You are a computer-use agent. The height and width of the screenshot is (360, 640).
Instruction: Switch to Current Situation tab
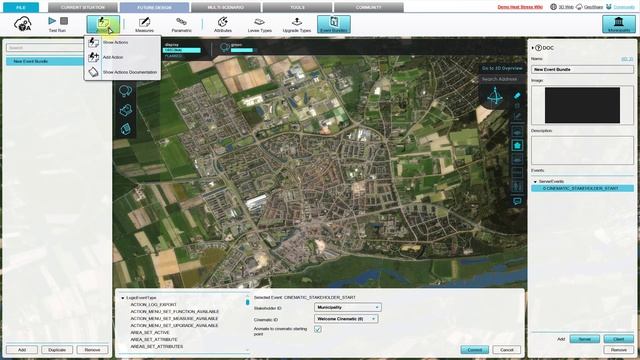(x=83, y=7)
